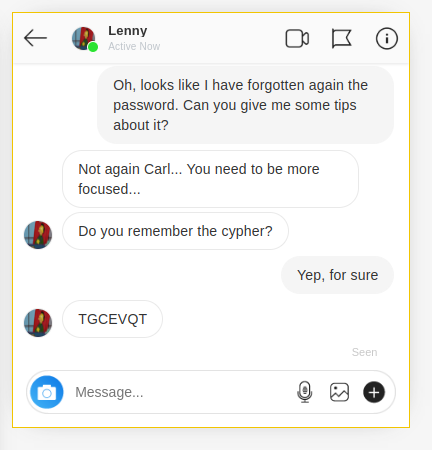The width and height of the screenshot is (432, 450).
Task: Start a video call with Lenny
Action: point(297,39)
